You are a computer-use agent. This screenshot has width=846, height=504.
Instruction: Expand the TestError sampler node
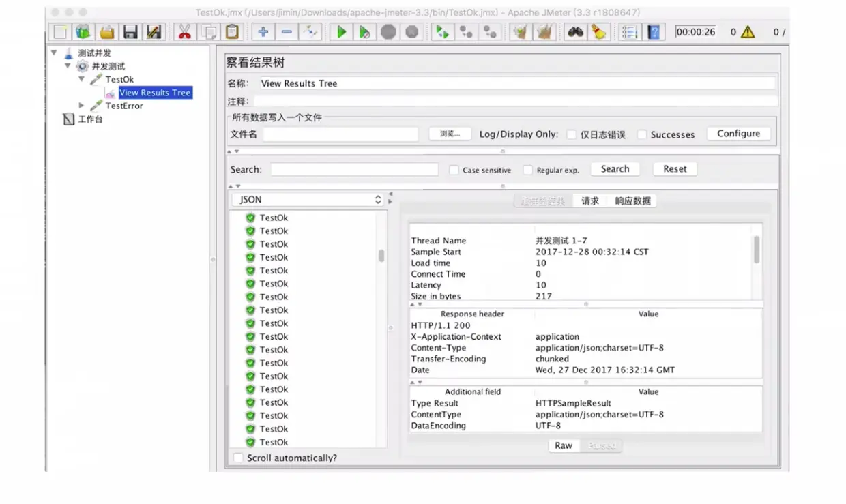pyautogui.click(x=82, y=106)
